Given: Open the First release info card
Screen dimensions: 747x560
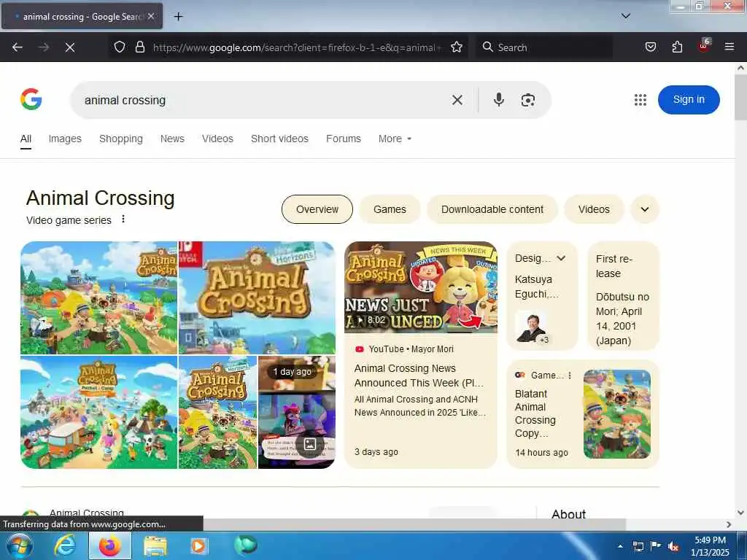Looking at the screenshot, I should tap(623, 296).
